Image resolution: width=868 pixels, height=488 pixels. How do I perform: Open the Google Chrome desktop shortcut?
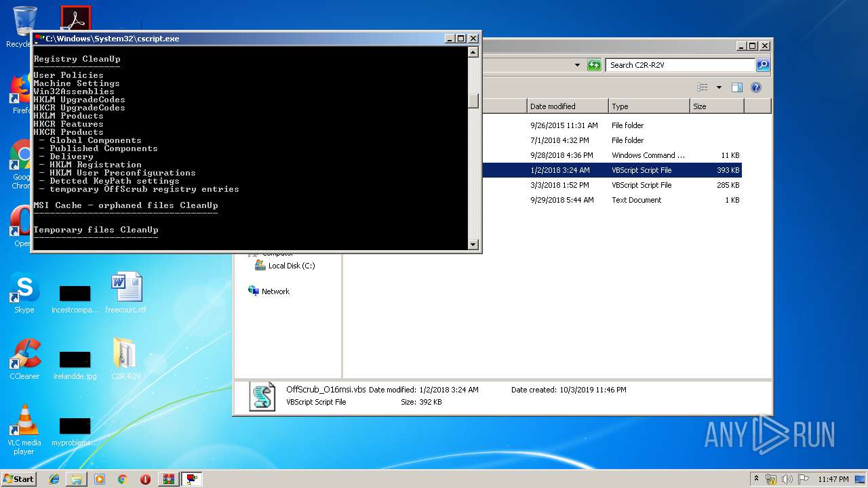(20, 159)
